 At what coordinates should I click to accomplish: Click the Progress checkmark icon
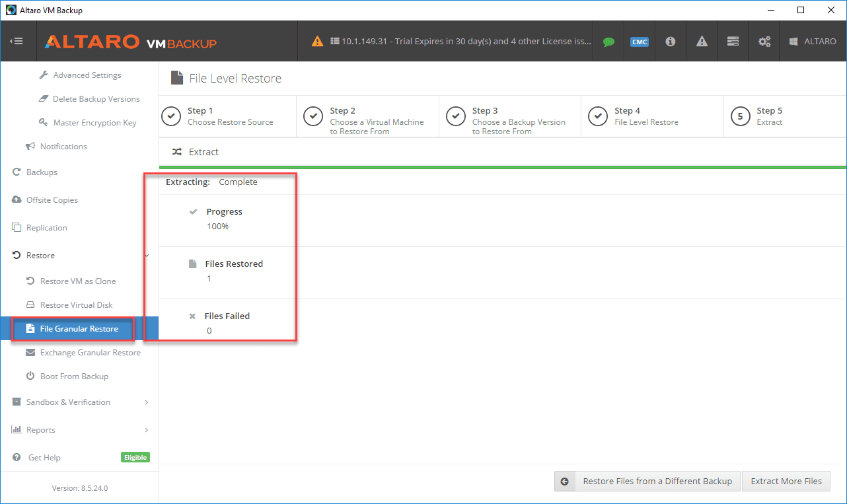194,212
